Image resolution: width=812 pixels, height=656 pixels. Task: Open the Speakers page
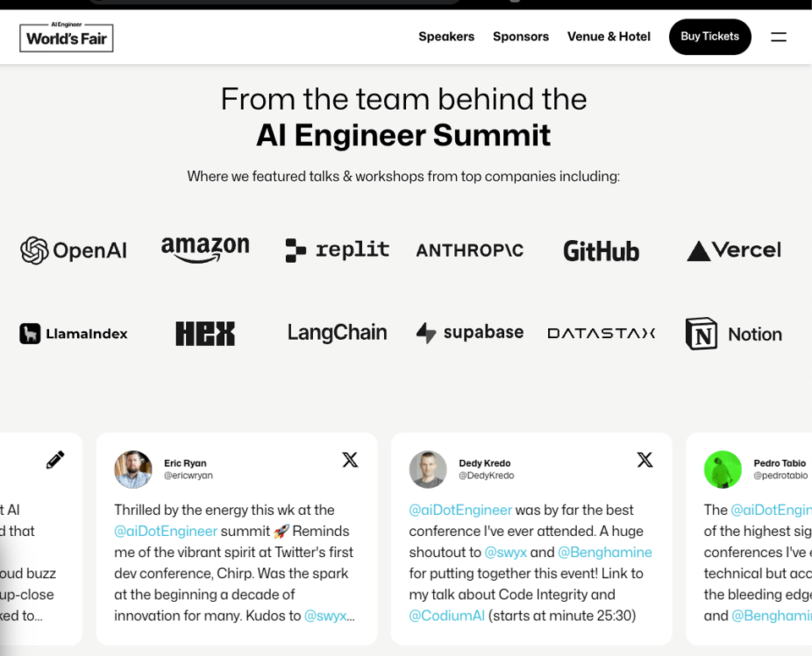(x=447, y=37)
